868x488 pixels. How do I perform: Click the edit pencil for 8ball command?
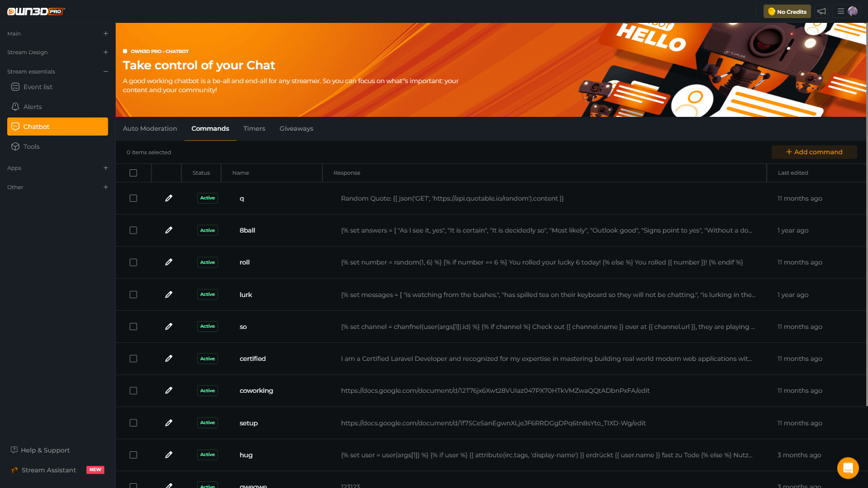pyautogui.click(x=169, y=230)
